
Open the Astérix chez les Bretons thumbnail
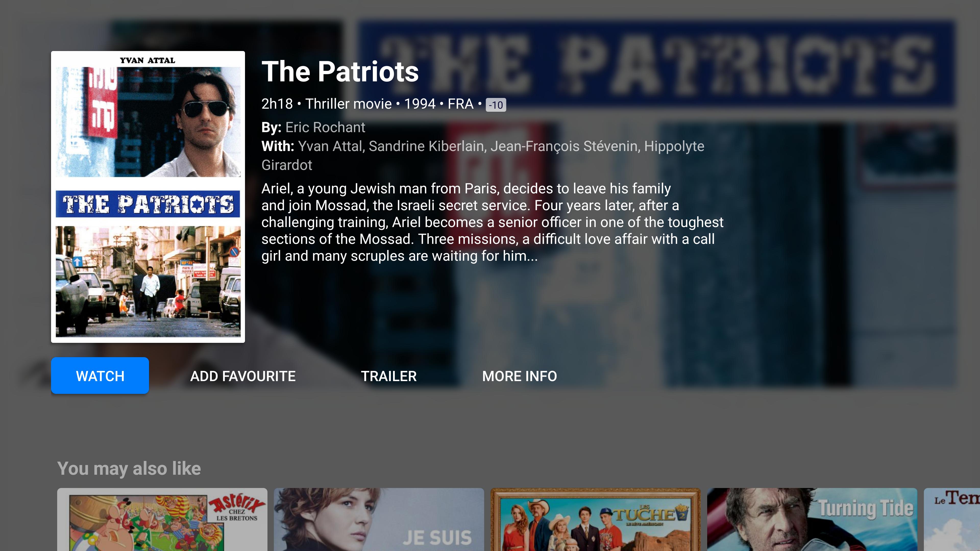[163, 519]
